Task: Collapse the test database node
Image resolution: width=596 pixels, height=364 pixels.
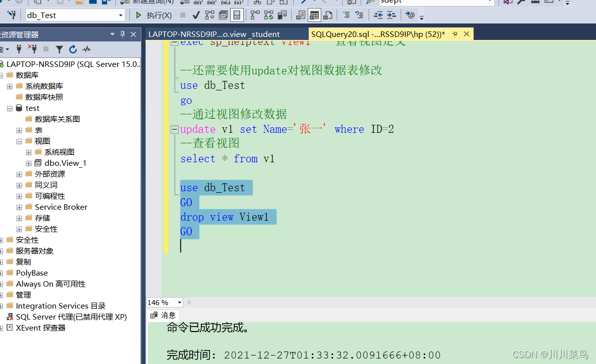Action: click(10, 109)
